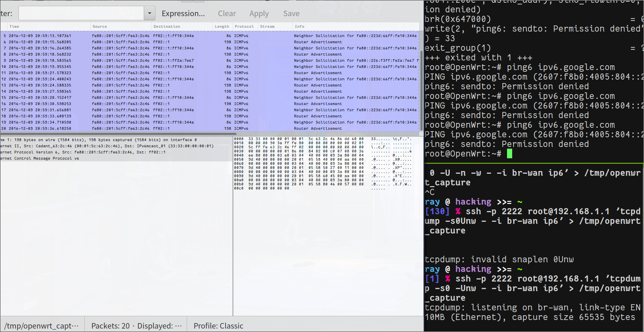Click the Packets: 20 status bar entry
The width and height of the screenshot is (644, 332).
click(136, 326)
